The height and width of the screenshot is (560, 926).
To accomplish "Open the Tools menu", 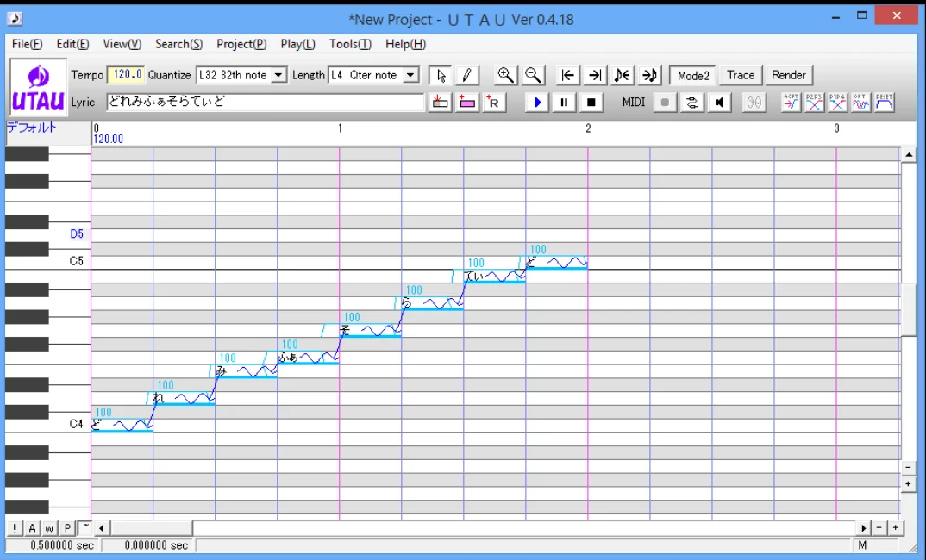I will point(350,44).
